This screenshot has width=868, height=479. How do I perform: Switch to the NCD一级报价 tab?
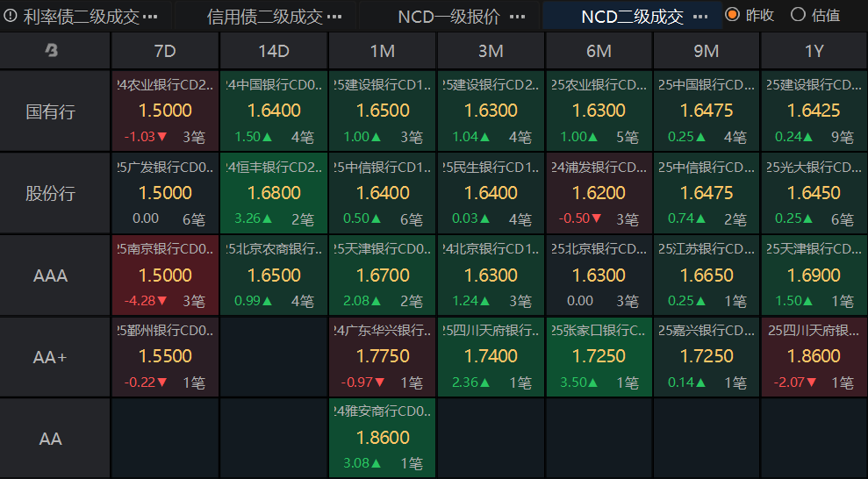click(448, 17)
